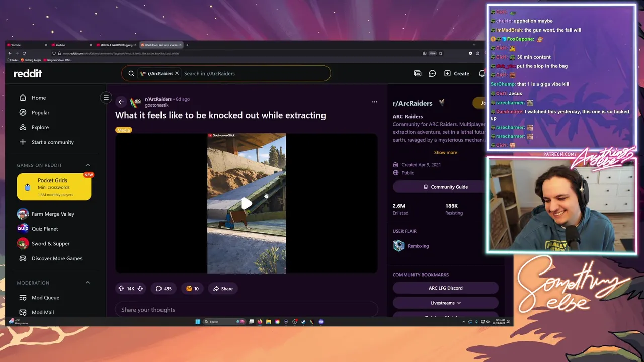644x362 pixels.
Task: Open the 495 comments
Action: pos(164,289)
